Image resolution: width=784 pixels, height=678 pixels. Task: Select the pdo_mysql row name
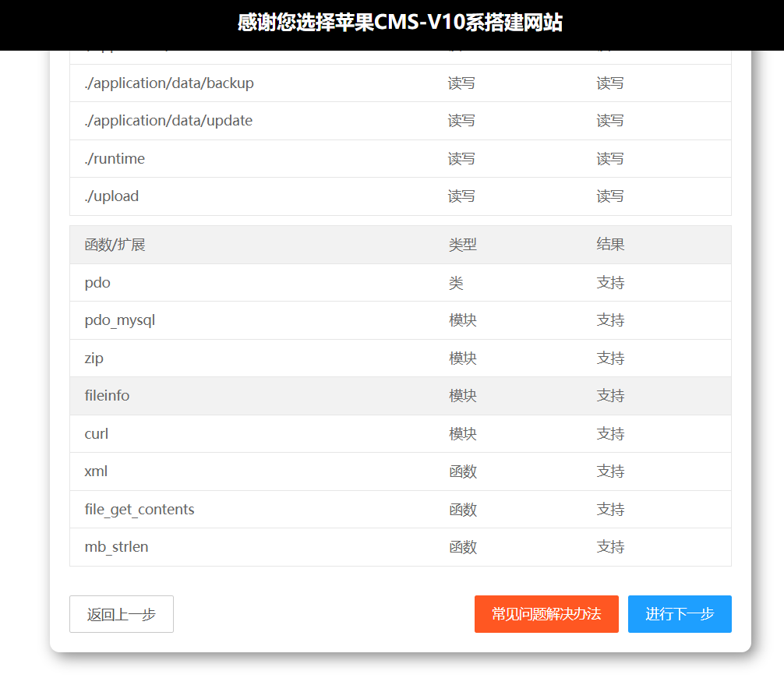click(x=120, y=320)
